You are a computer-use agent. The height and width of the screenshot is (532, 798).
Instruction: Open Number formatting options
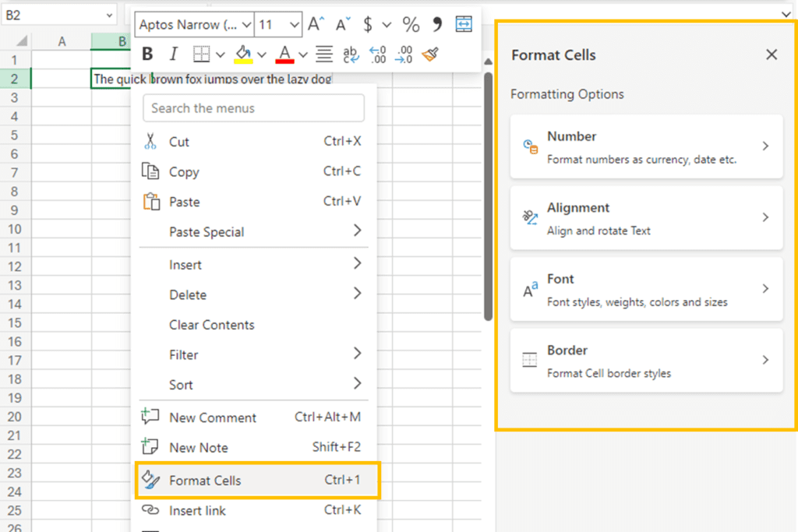646,146
